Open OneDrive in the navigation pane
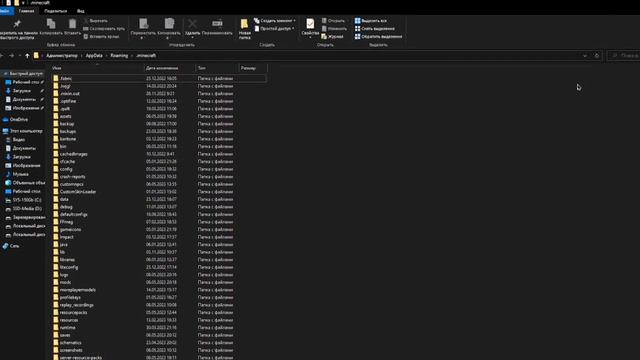The image size is (640, 360). coord(15,120)
